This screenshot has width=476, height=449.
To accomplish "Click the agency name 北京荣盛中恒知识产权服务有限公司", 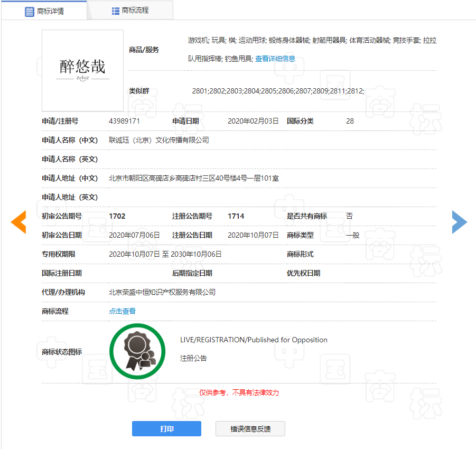I will [x=162, y=292].
